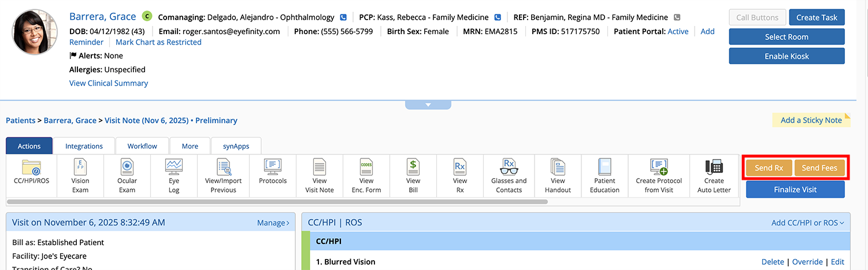The height and width of the screenshot is (270, 868).
Task: Expand the collapsed patient header arrow
Action: point(428,105)
